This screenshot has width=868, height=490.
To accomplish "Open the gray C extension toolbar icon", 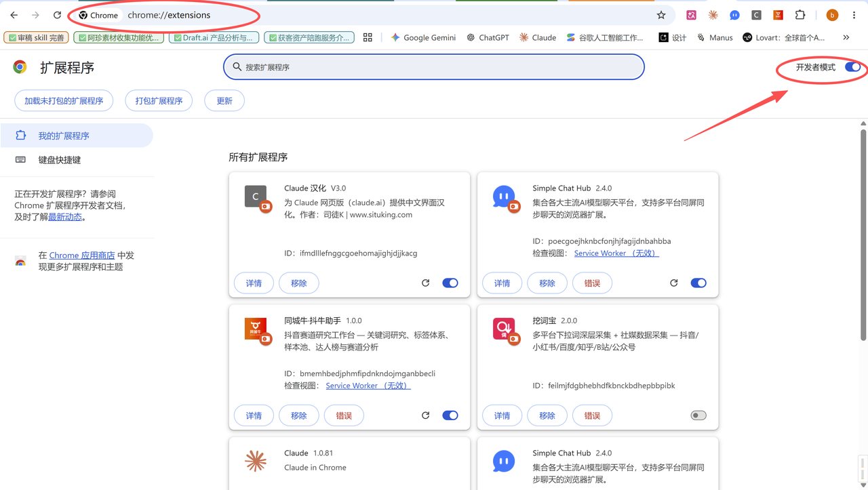I will 756,15.
